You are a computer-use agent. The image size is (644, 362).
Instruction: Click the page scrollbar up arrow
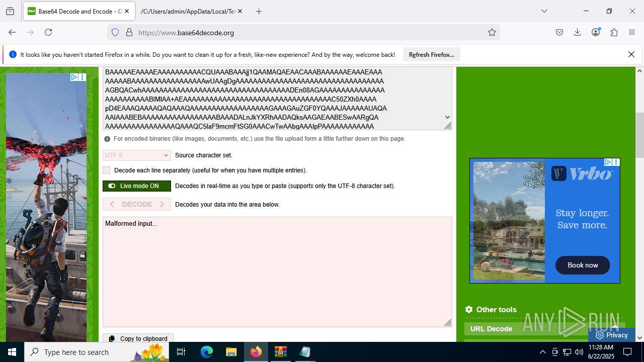[x=639, y=71]
